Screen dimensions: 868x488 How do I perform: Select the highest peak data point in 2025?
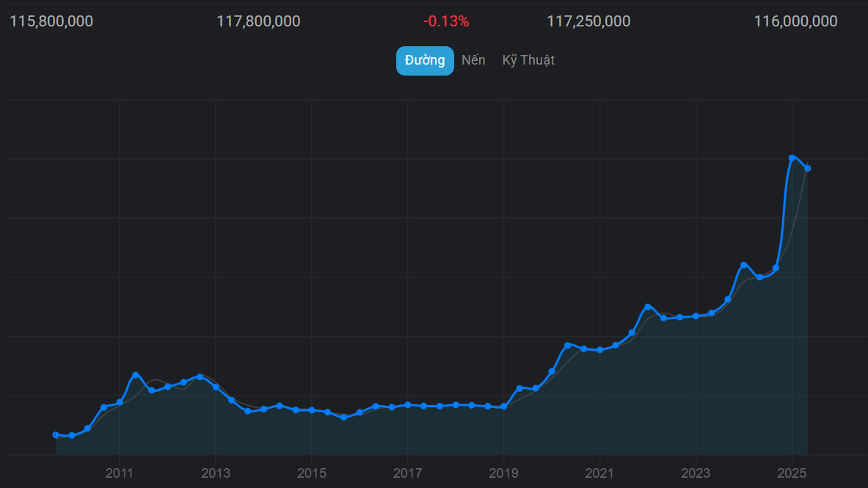tap(792, 158)
